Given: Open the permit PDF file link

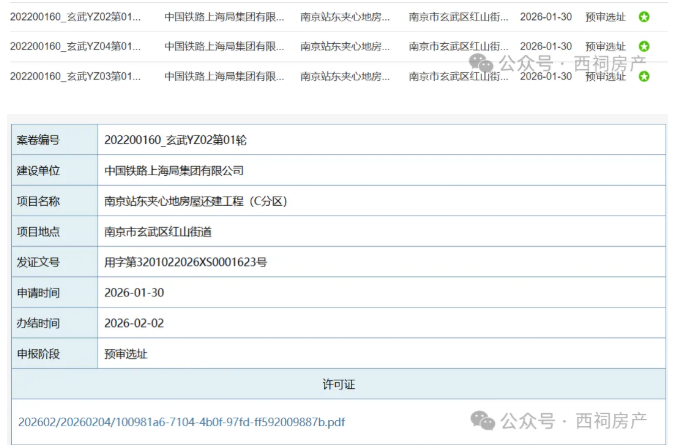Looking at the screenshot, I should 181,422.
